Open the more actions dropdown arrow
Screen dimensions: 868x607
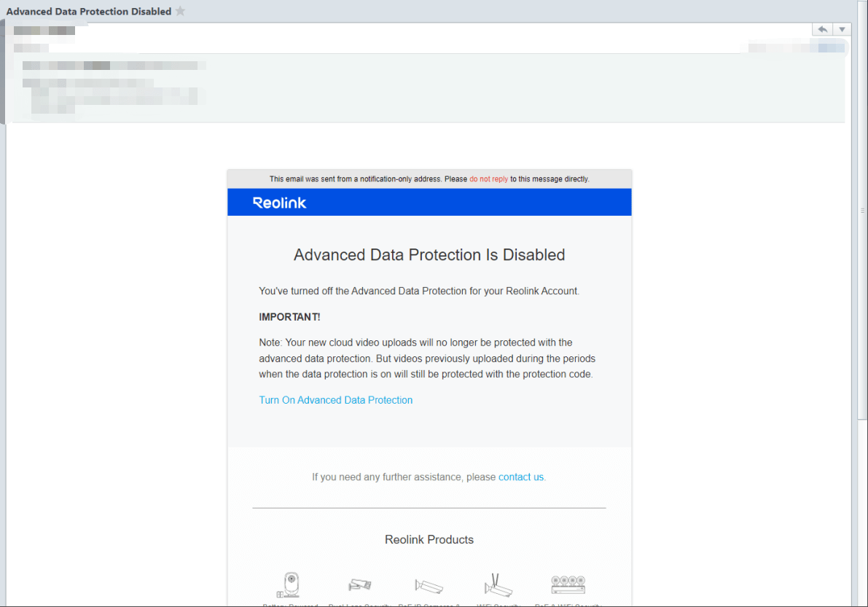[x=842, y=29]
